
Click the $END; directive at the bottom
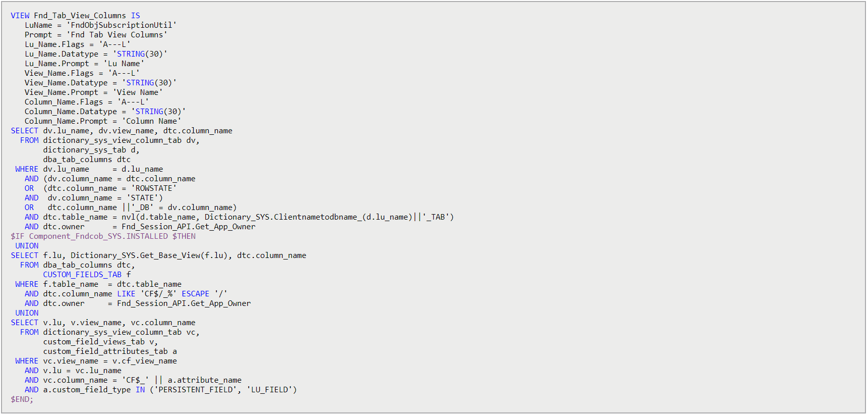(22, 399)
